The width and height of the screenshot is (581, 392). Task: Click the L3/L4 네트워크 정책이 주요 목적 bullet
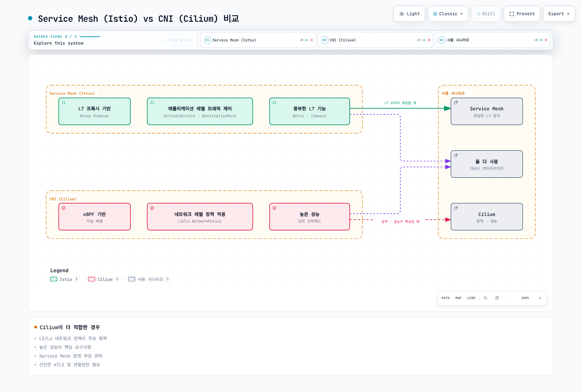(x=73, y=339)
